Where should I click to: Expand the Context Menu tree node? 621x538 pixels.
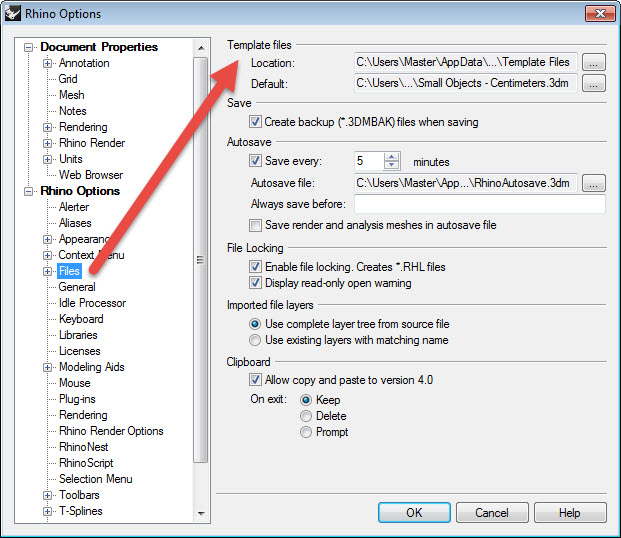tap(48, 255)
